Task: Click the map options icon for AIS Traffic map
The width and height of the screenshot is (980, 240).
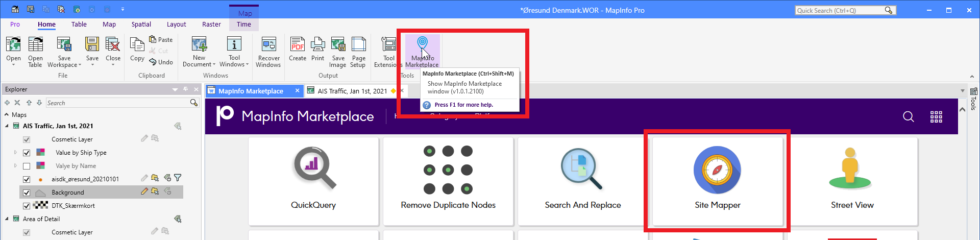Action: [x=178, y=126]
